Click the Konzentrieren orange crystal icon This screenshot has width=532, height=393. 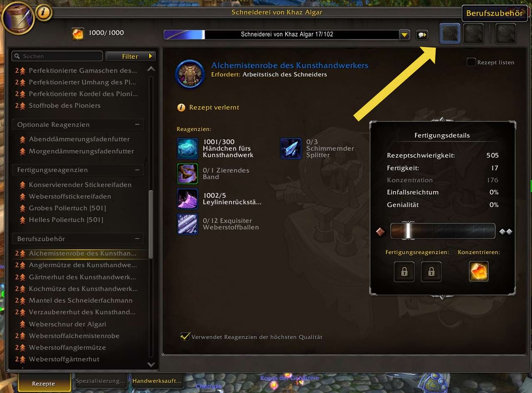pyautogui.click(x=478, y=271)
